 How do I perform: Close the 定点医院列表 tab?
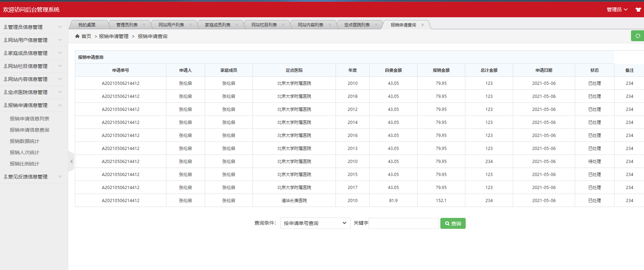point(376,25)
